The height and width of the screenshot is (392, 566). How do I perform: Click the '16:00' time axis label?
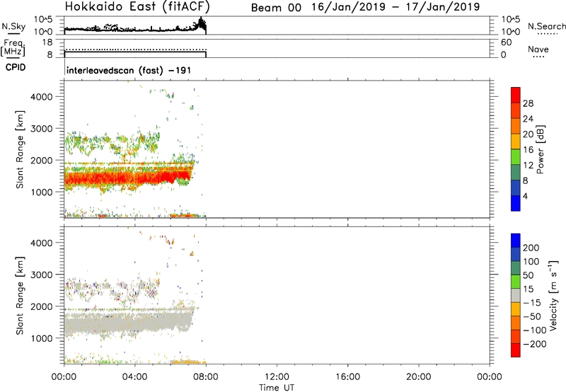(347, 377)
